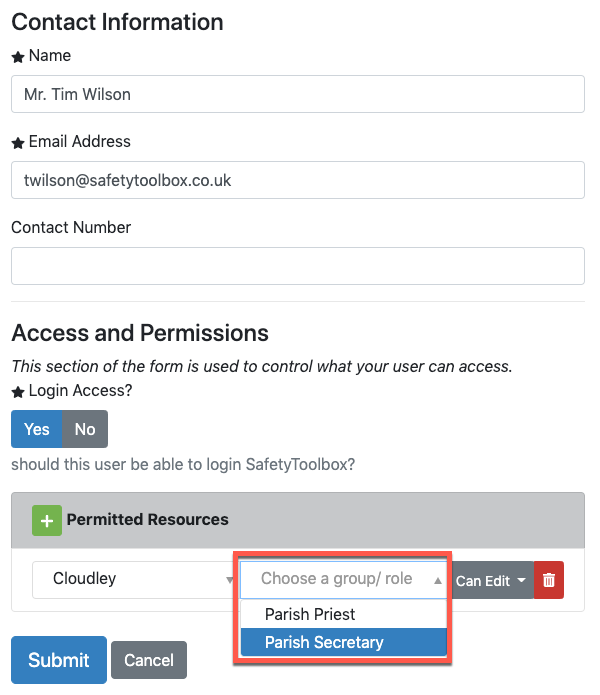Click the Contact Number label
The width and height of the screenshot is (600, 695).
(x=71, y=228)
